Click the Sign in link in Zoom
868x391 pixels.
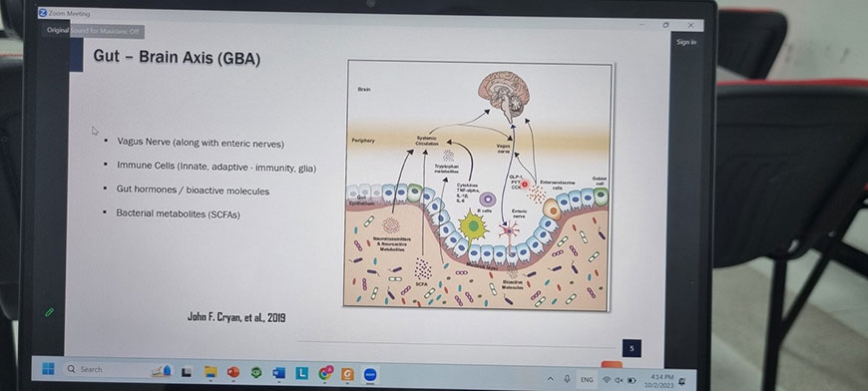685,42
